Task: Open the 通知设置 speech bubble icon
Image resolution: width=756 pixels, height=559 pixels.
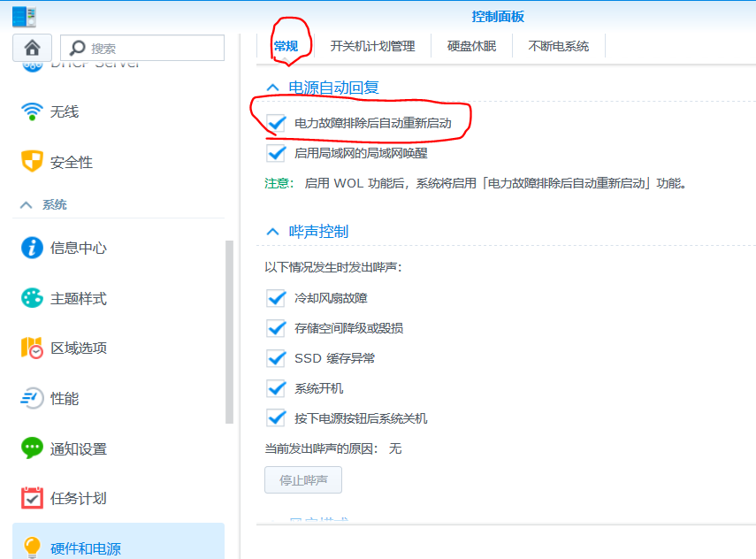Action: (x=33, y=448)
